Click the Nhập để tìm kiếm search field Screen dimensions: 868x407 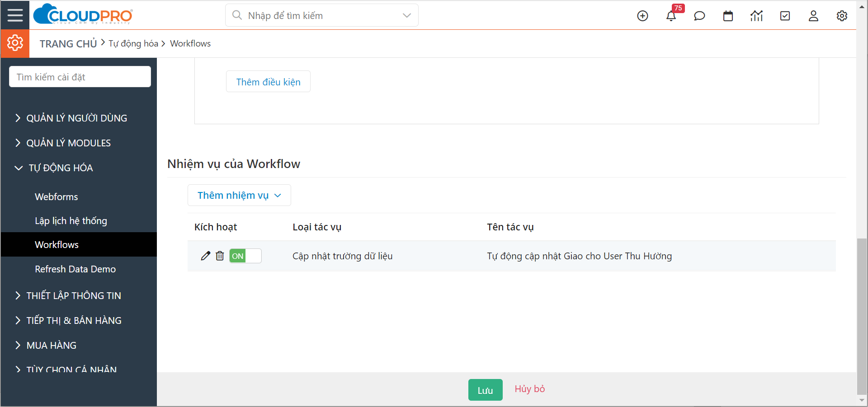[322, 15]
